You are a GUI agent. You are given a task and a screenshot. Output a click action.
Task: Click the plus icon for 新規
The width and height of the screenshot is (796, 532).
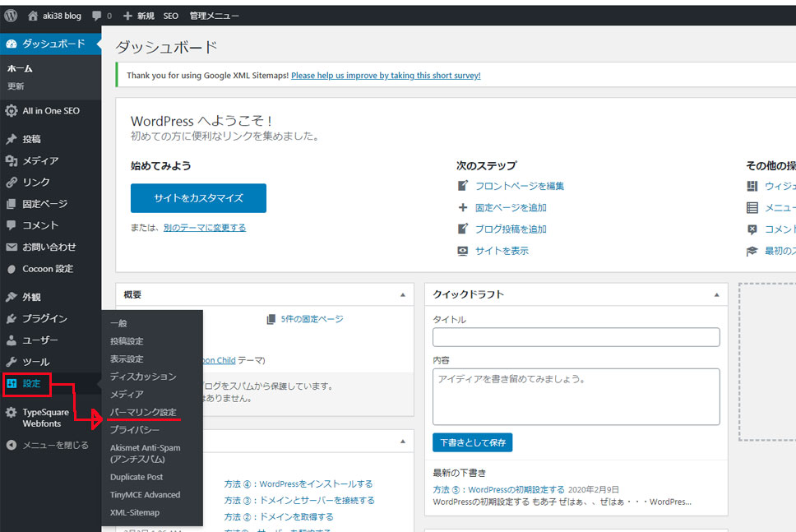[127, 16]
